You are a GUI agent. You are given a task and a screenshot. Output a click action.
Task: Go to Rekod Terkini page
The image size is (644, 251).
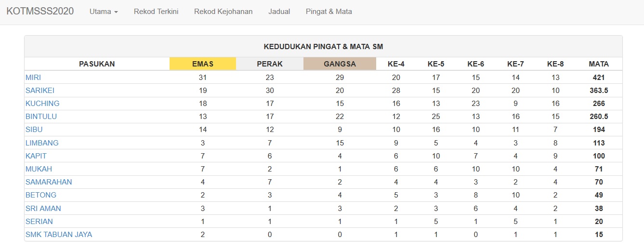[156, 12]
